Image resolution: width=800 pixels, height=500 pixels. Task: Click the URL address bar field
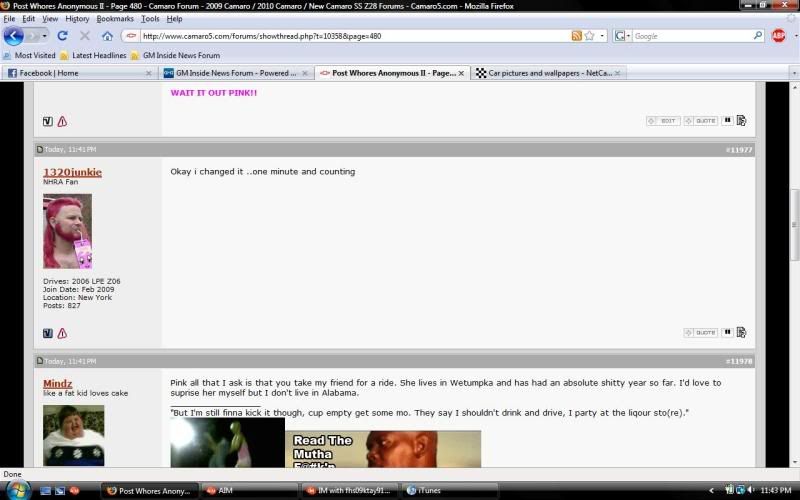350,36
